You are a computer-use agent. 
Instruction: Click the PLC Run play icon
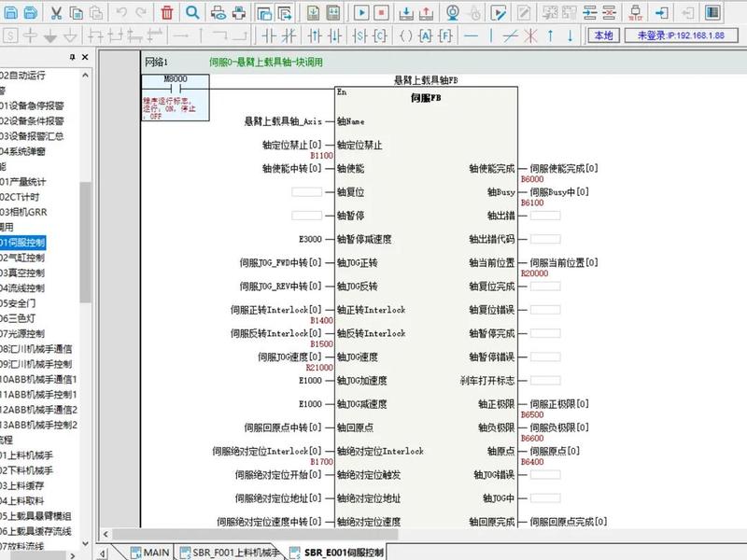tap(361, 13)
